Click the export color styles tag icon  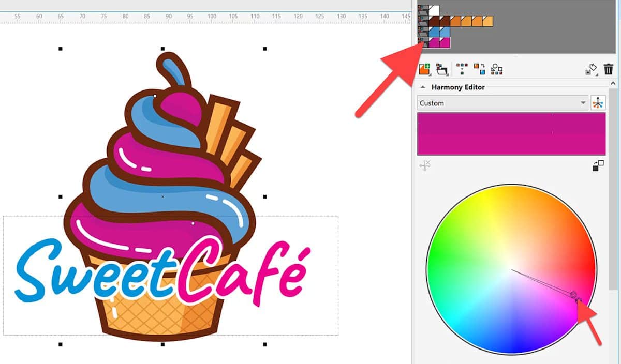click(x=594, y=68)
